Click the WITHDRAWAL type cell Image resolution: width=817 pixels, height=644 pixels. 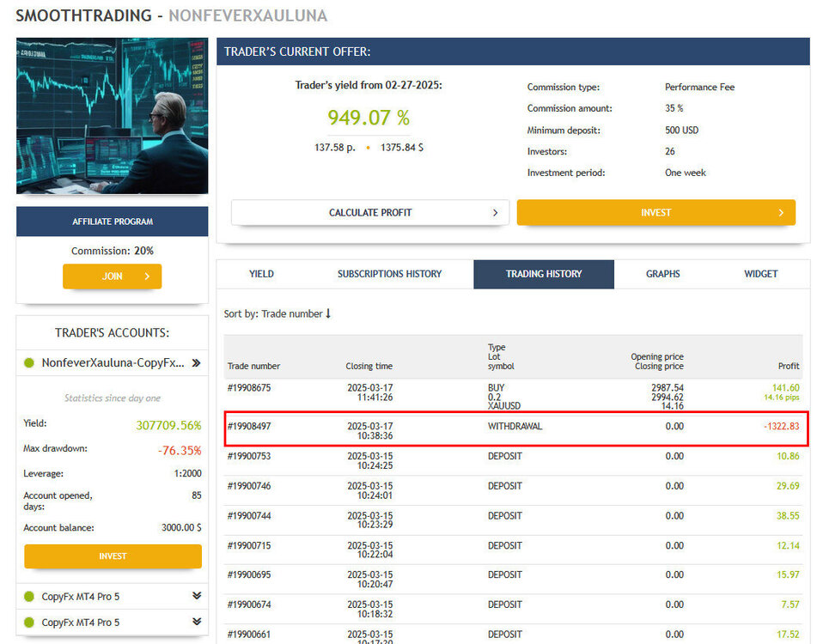(515, 426)
